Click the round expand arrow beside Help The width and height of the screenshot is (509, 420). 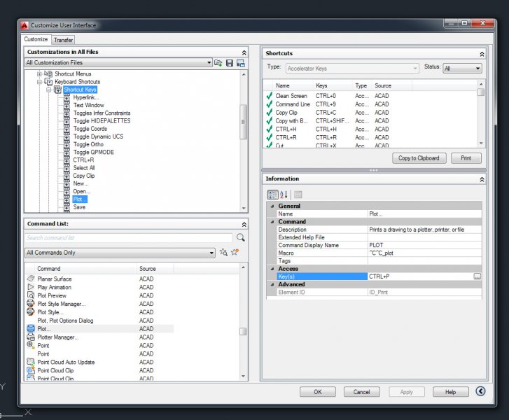coord(480,392)
